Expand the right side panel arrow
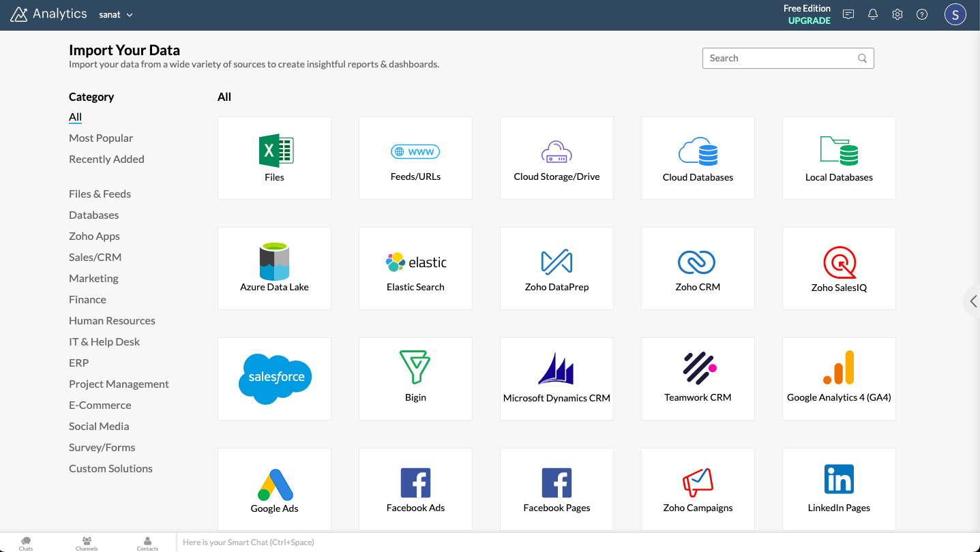The height and width of the screenshot is (552, 980). (x=973, y=301)
